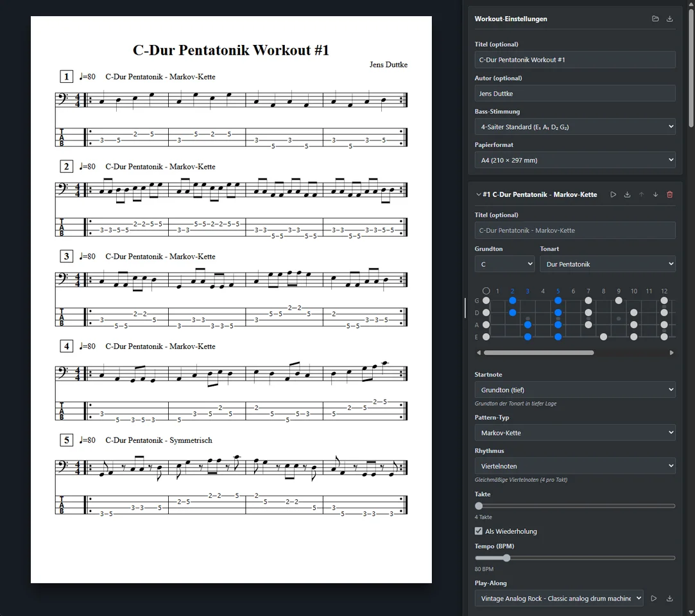
Task: Download the Play-Along drum track
Action: 669,599
